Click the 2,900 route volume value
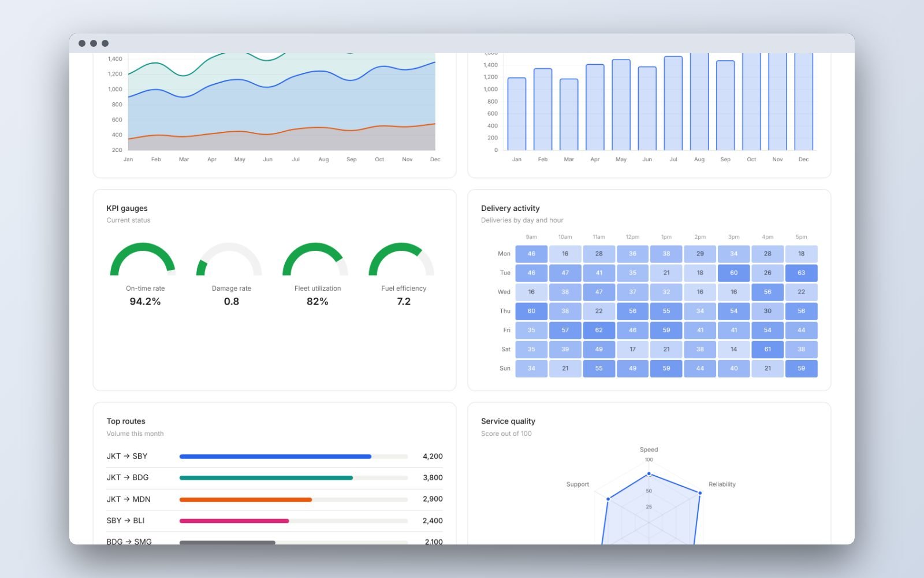924x578 pixels. (433, 499)
